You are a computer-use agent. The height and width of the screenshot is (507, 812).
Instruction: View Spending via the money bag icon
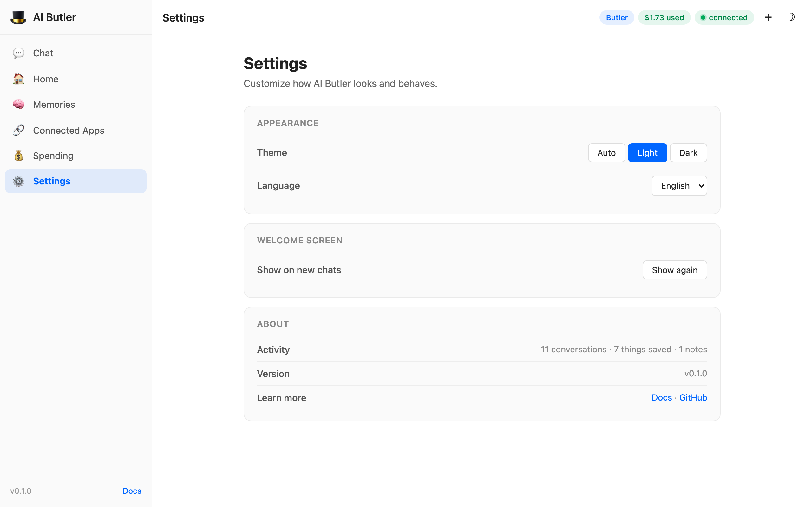pos(18,155)
